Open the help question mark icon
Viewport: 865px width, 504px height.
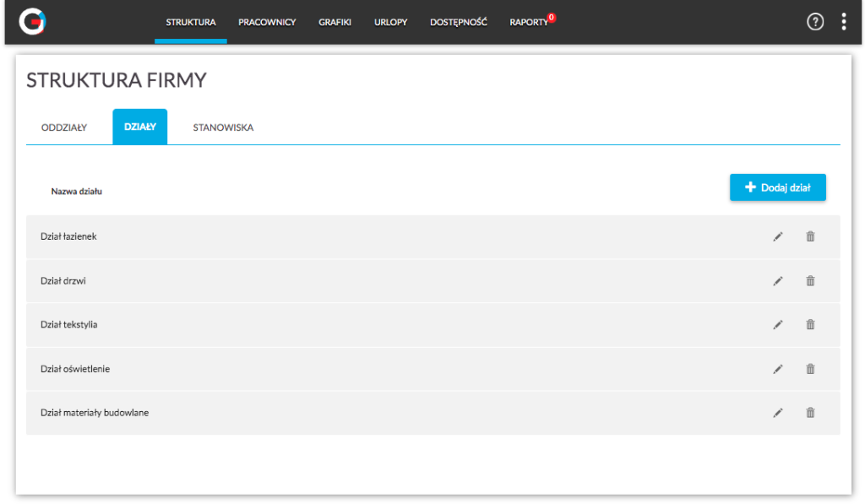coord(814,23)
